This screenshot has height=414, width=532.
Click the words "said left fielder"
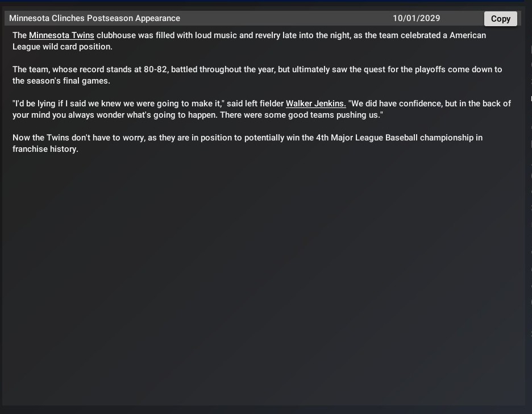pos(255,103)
